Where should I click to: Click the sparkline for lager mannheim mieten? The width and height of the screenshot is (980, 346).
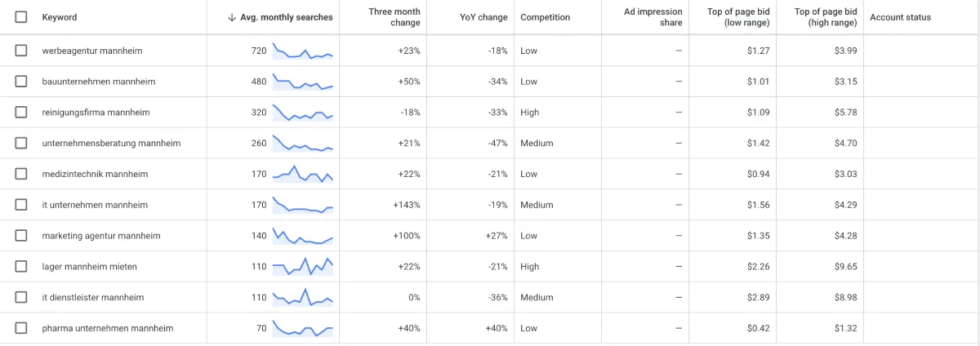pos(303,267)
